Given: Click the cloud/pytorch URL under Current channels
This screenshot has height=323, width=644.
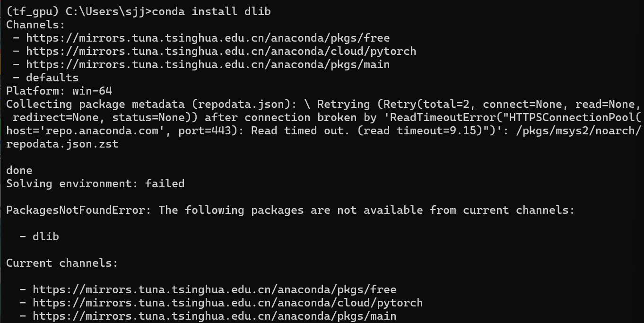Looking at the screenshot, I should pos(228,303).
